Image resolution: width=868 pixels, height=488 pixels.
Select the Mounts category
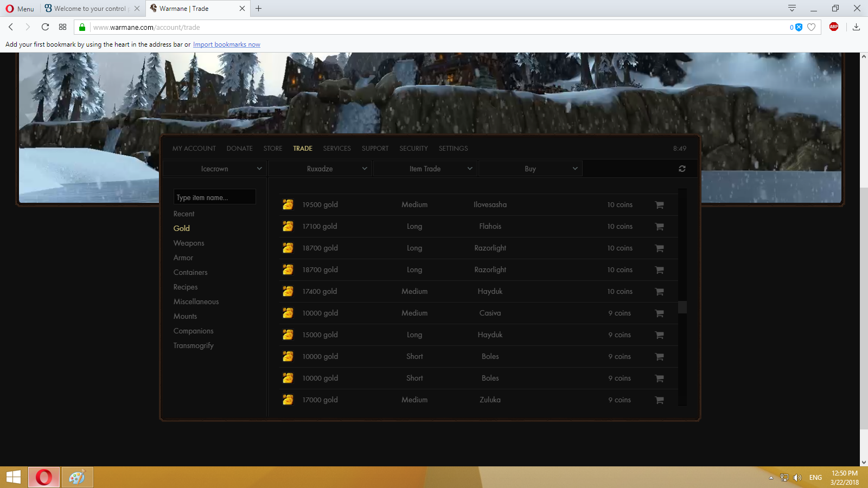(x=185, y=316)
